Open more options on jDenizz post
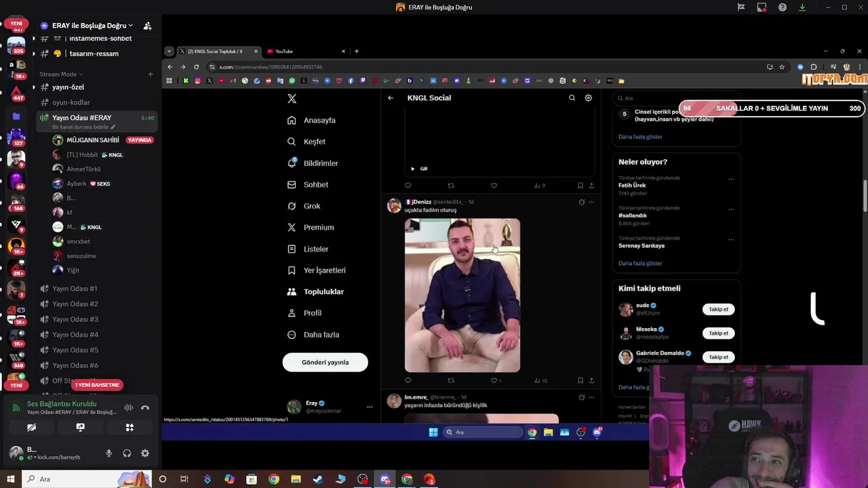The image size is (868, 488). pos(591,202)
